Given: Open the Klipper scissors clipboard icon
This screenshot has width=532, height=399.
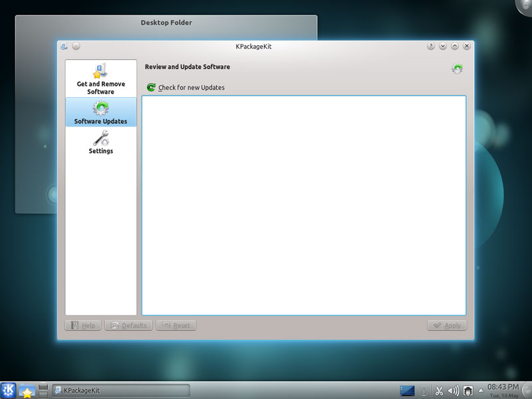Looking at the screenshot, I should [439, 391].
